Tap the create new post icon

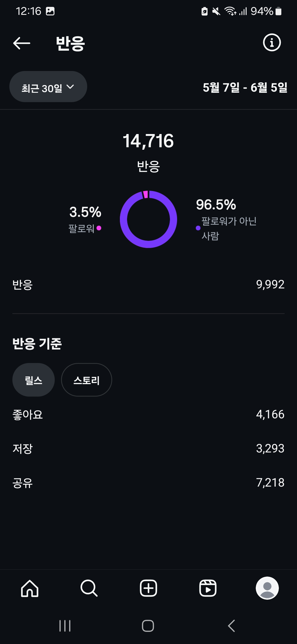pos(148,588)
